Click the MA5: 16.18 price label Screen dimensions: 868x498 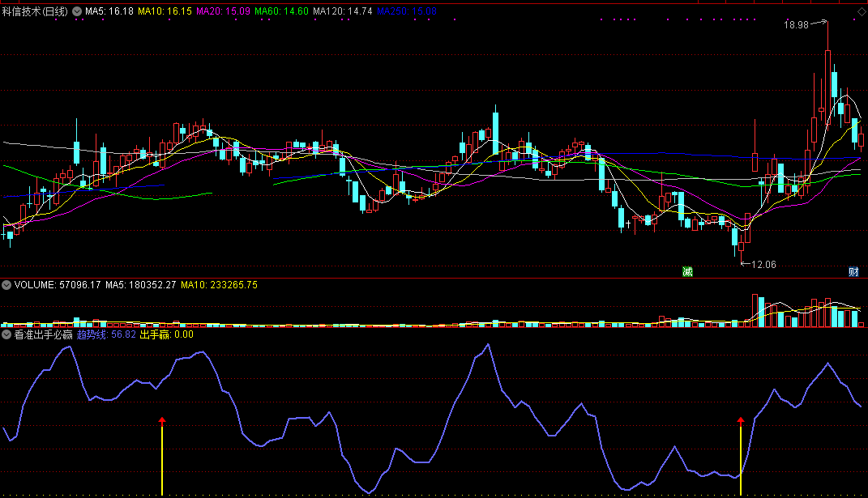click(109, 11)
